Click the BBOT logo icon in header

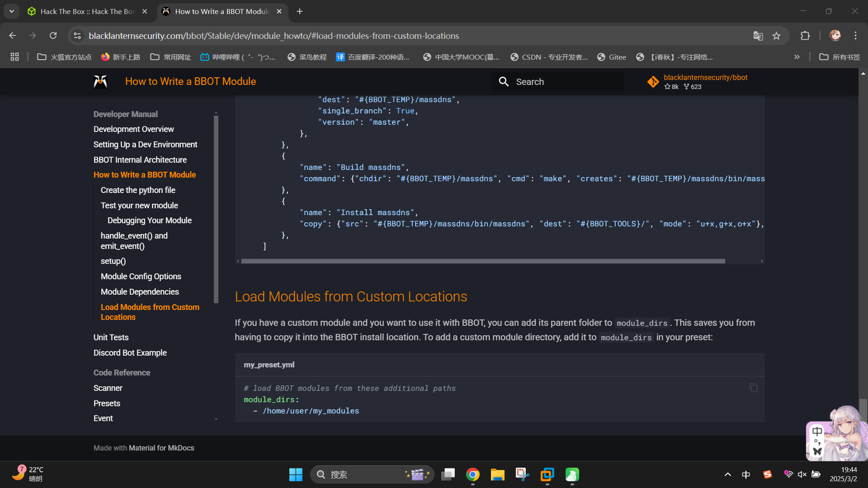point(100,81)
